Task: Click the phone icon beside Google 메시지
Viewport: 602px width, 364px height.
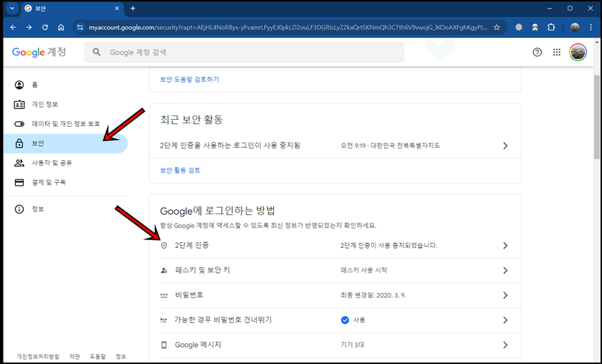Action: (x=164, y=345)
